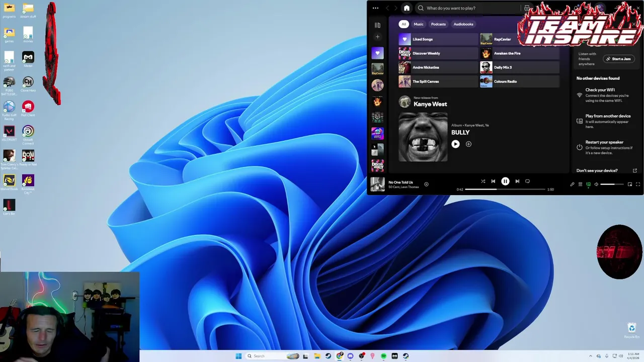The width and height of the screenshot is (644, 362).
Task: Select the Riot Client desktop icon
Action: point(28,109)
